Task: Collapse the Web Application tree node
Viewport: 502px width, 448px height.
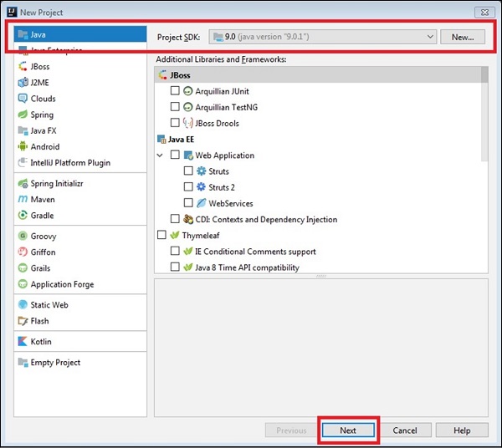Action: [161, 155]
